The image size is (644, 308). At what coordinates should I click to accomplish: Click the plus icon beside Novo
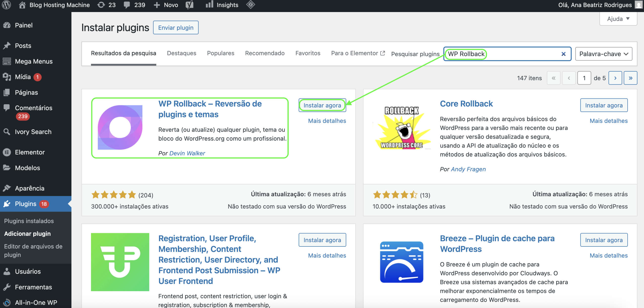point(157,5)
